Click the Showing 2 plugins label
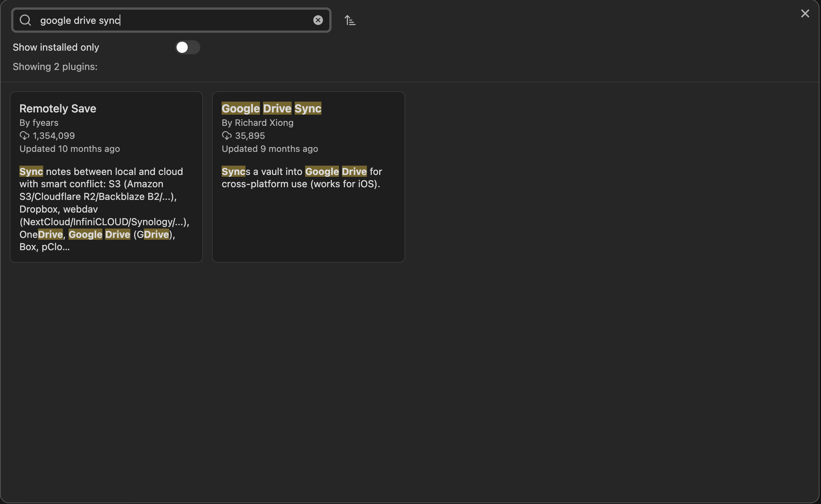 pos(55,67)
